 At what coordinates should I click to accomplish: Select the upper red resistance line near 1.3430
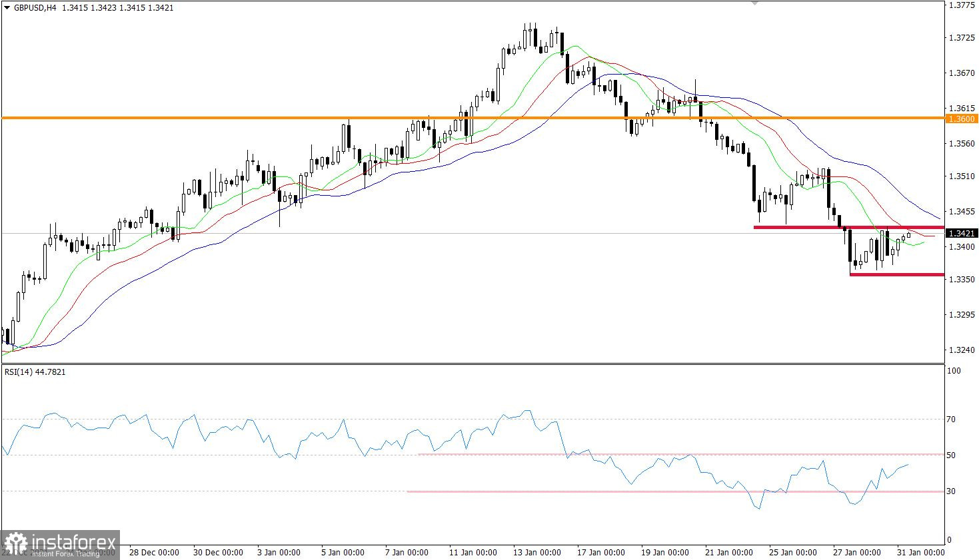849,227
